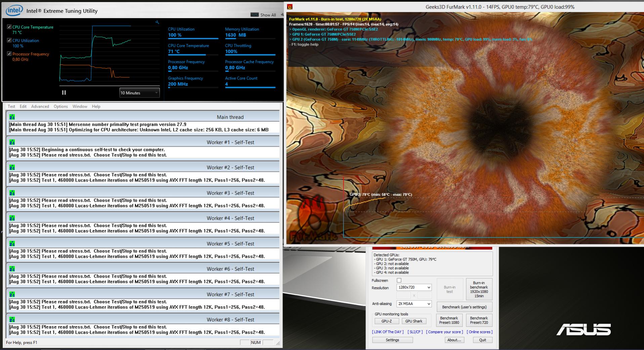Screen dimensions: 644x350
Task: Click the Worker #1 - Self-Test title
Action: [x=230, y=142]
